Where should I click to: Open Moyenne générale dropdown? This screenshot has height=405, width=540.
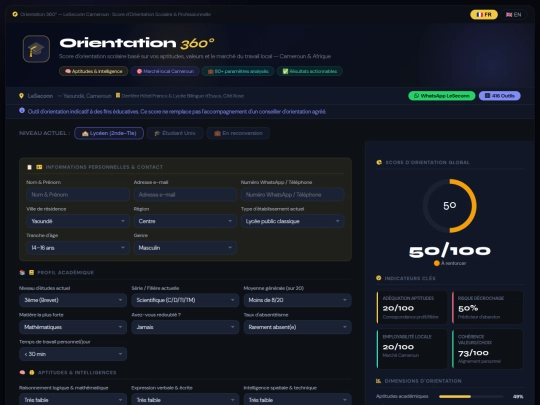pyautogui.click(x=298, y=300)
